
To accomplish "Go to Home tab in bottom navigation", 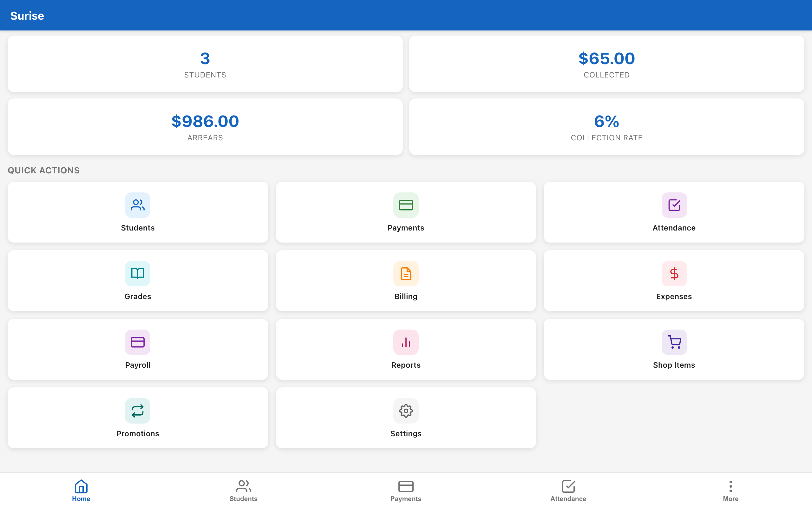I will pos(81,491).
